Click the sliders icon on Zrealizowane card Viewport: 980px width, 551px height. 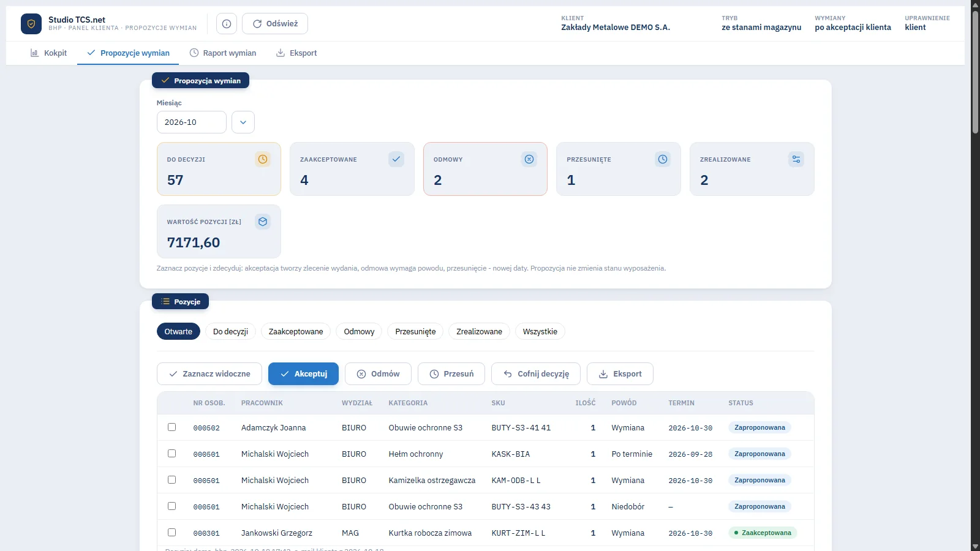point(796,159)
